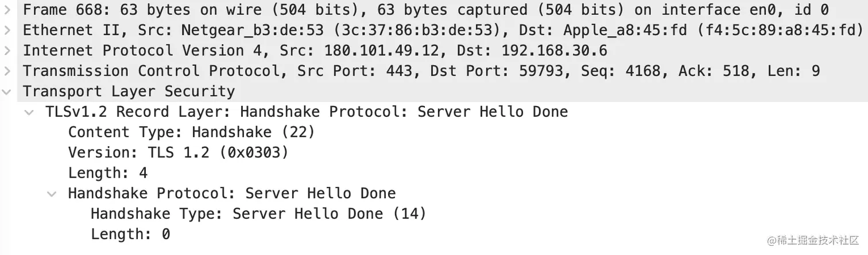The height and width of the screenshot is (255, 868).
Task: Select the Transport Layer Security row
Action: tap(434, 92)
